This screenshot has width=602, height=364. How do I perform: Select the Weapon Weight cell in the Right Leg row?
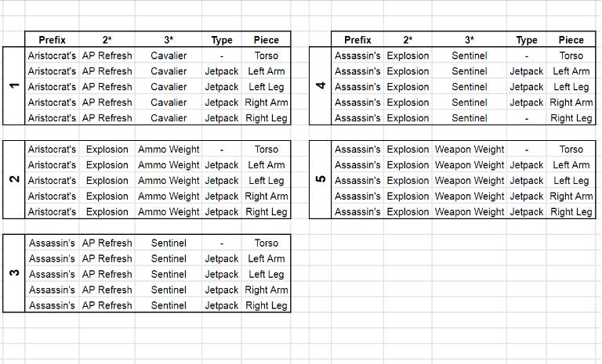click(470, 211)
